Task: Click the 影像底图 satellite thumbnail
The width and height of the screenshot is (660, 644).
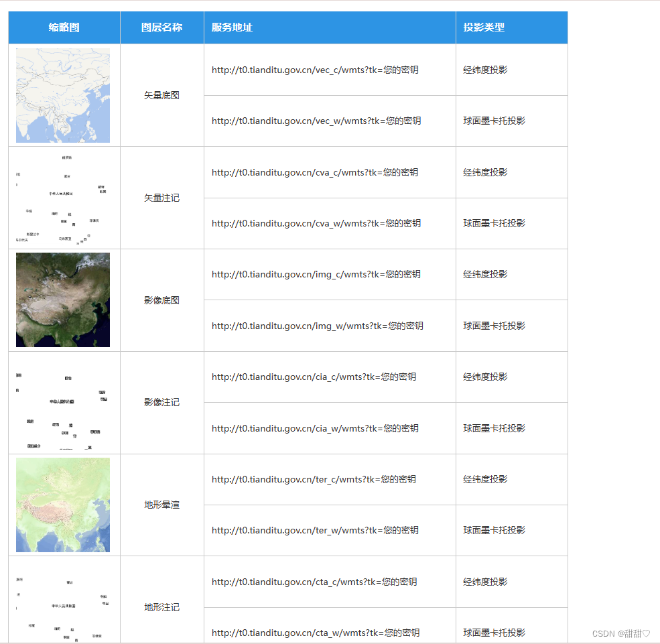Action: click(x=63, y=300)
